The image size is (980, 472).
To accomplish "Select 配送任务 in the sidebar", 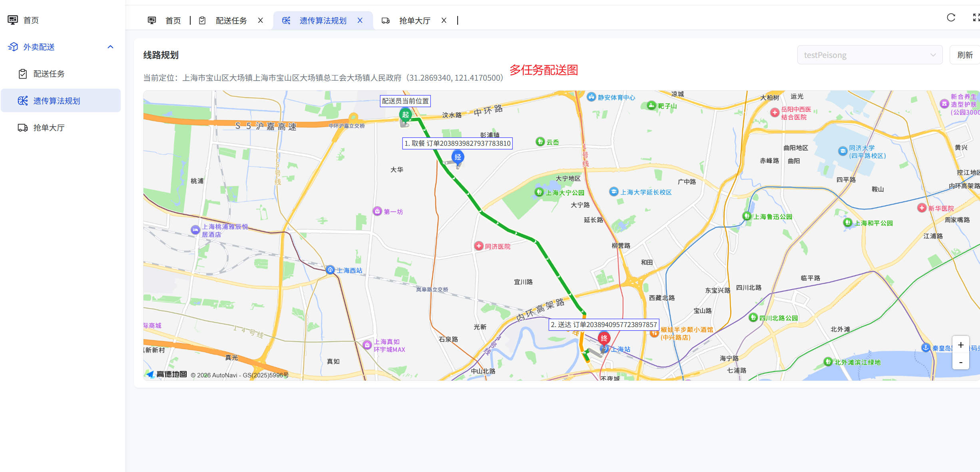I will [49, 74].
